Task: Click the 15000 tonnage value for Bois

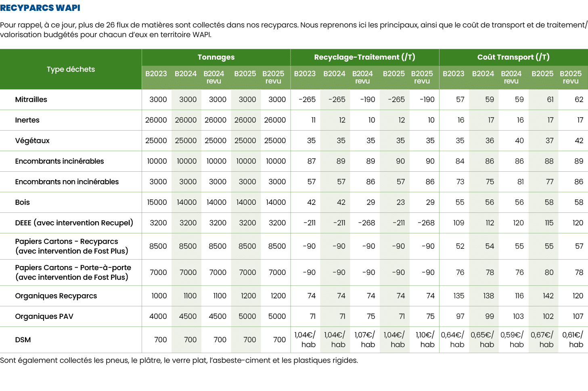Action: [157, 202]
